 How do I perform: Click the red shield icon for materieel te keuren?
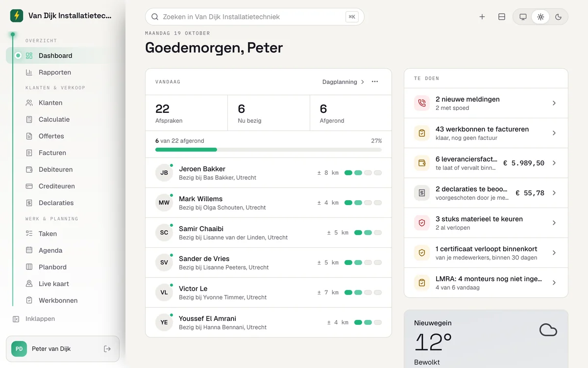coord(422,223)
